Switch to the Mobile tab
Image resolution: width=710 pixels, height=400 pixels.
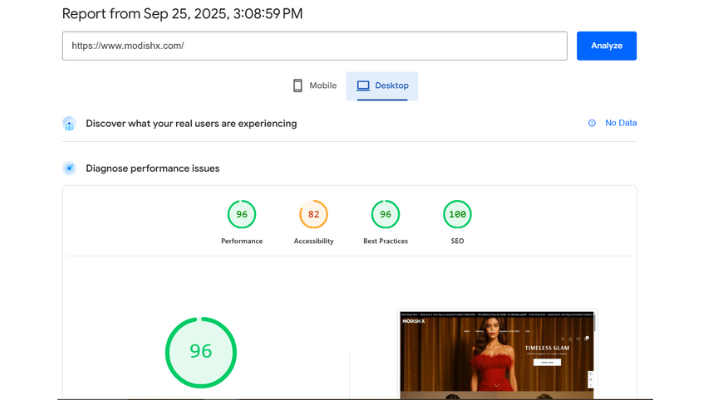314,86
